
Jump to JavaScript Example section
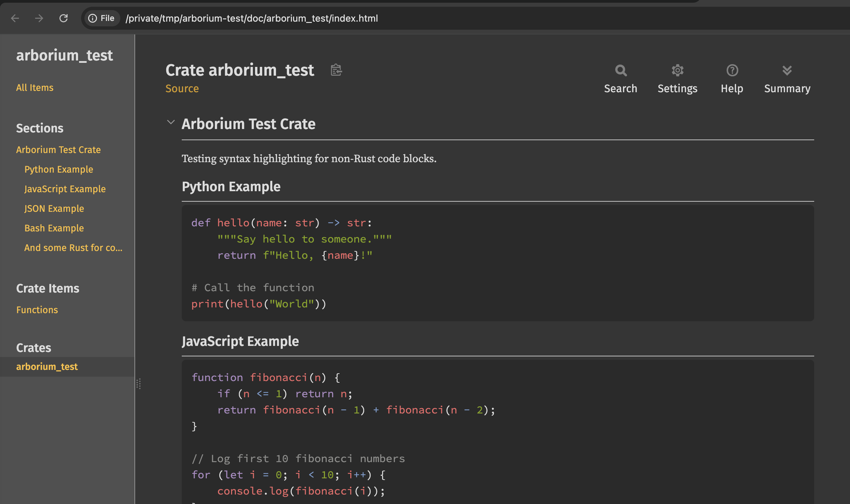(x=65, y=189)
